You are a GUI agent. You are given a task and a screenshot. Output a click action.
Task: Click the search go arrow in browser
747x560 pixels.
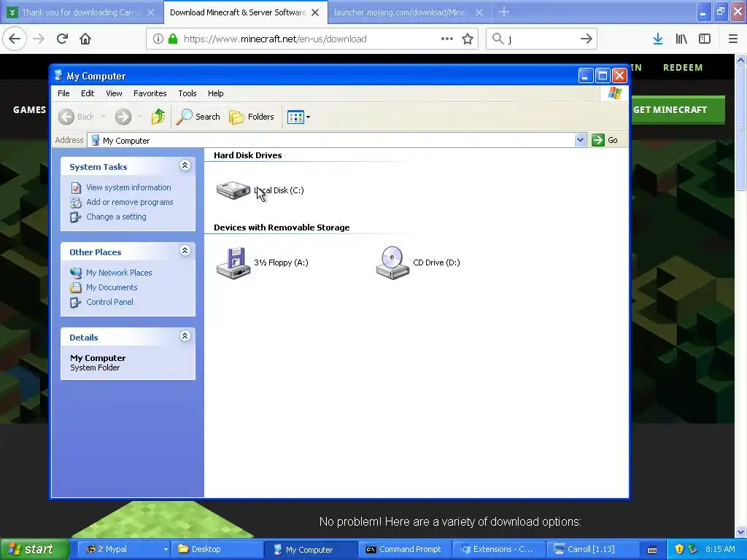[x=587, y=39]
